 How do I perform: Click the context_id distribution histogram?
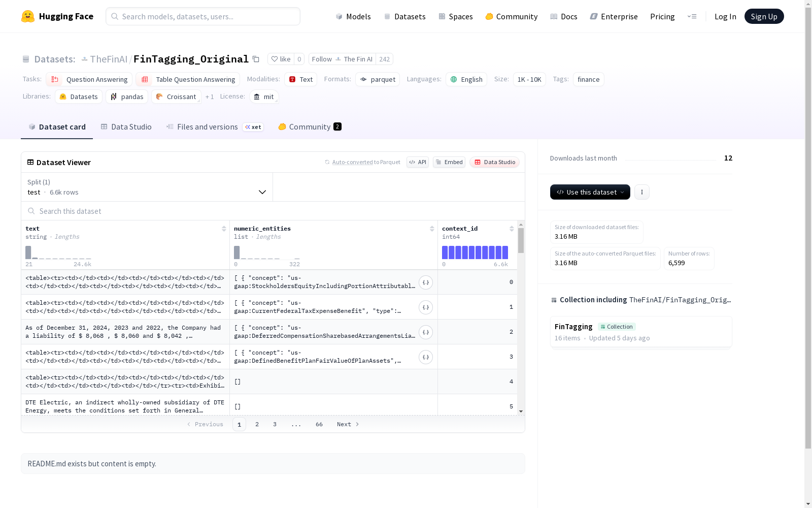point(475,252)
